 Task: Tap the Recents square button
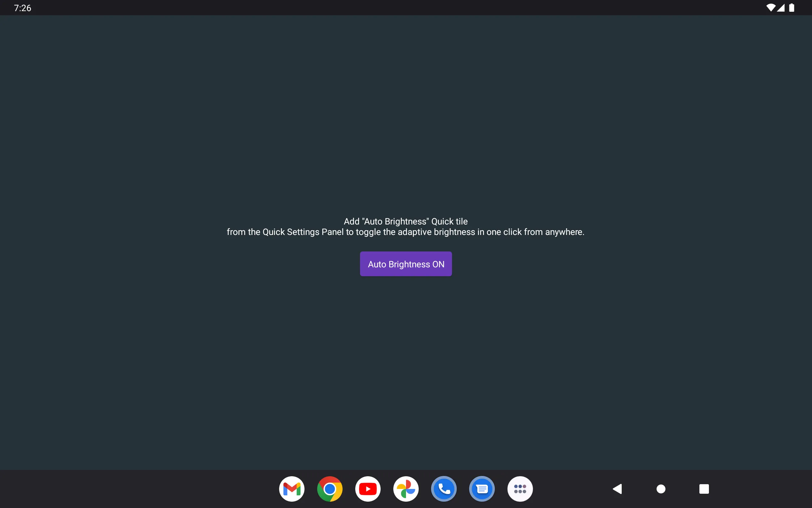click(x=704, y=489)
